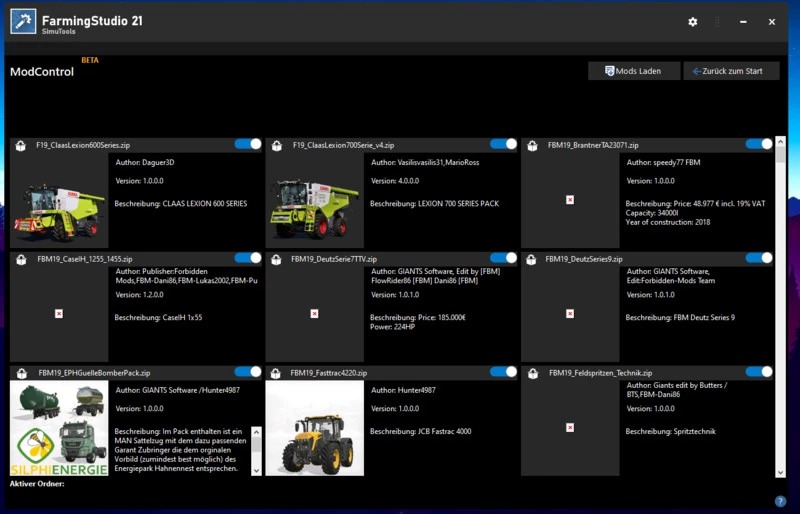Click missing image icon of DeutzSerie7TTV mod
The width and height of the screenshot is (800, 514).
tap(314, 314)
